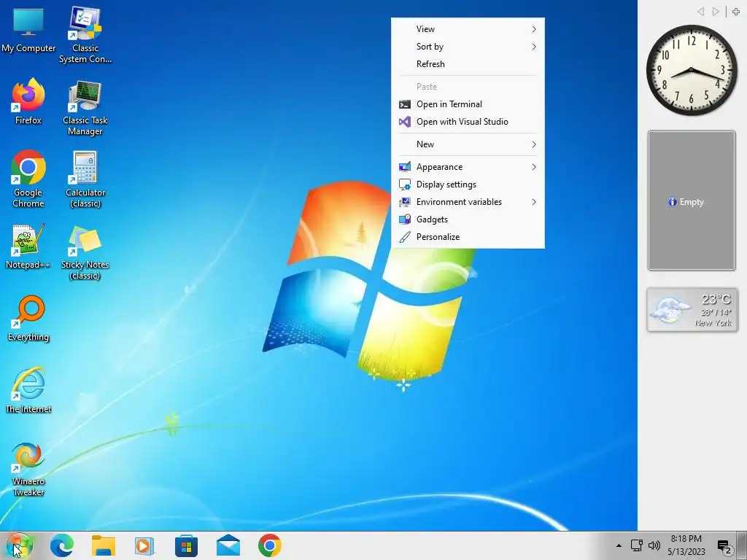Open the New York weather gadget
This screenshot has width=747, height=560.
tap(692, 309)
